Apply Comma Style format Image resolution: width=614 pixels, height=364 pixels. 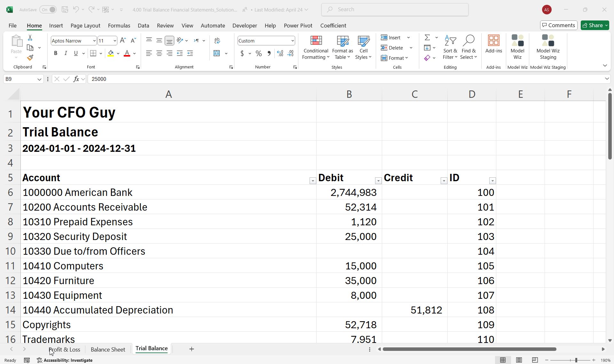coord(269,53)
